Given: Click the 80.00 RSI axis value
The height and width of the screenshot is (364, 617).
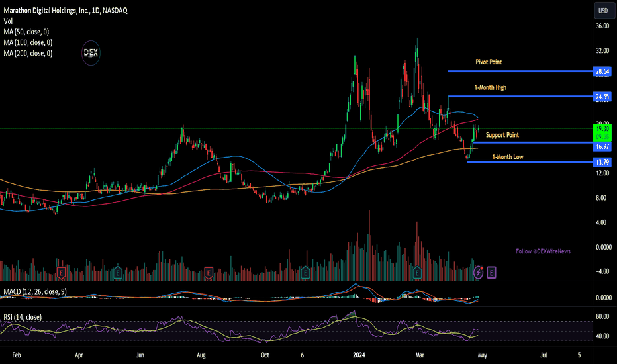Looking at the screenshot, I should [602, 316].
